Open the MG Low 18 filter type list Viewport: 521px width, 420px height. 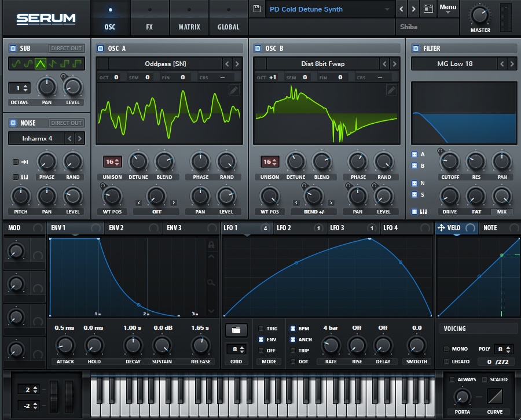coord(454,64)
